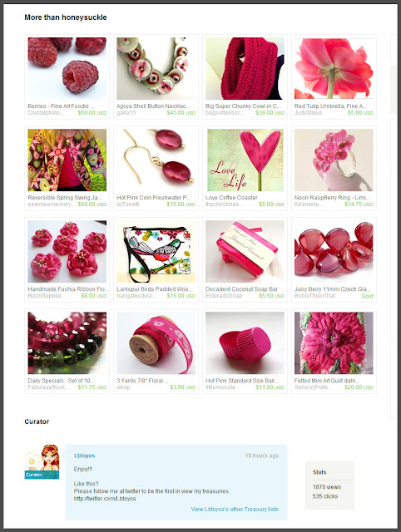Open Lbtoyos curator profile name link

coord(85,456)
